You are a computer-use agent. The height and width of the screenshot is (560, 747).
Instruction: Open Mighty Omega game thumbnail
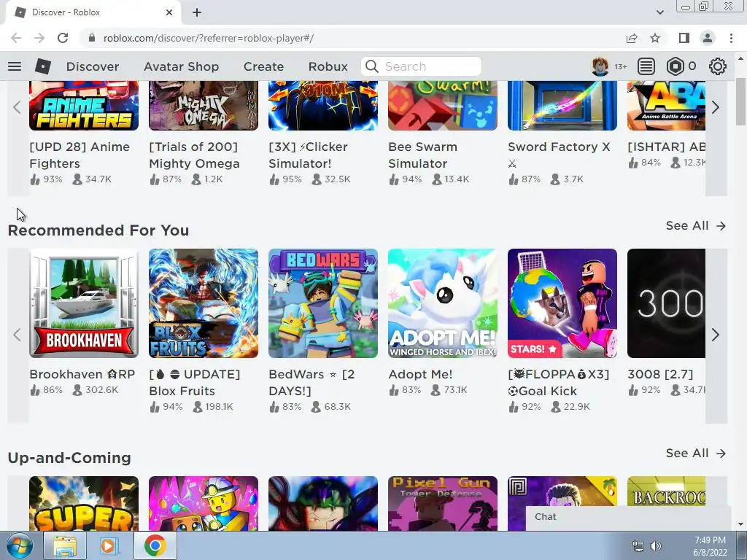(x=204, y=105)
